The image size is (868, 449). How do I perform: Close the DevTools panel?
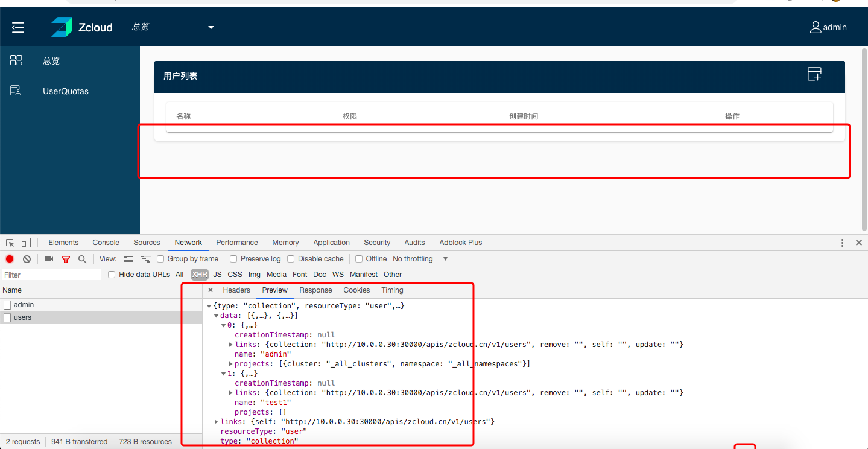point(859,243)
